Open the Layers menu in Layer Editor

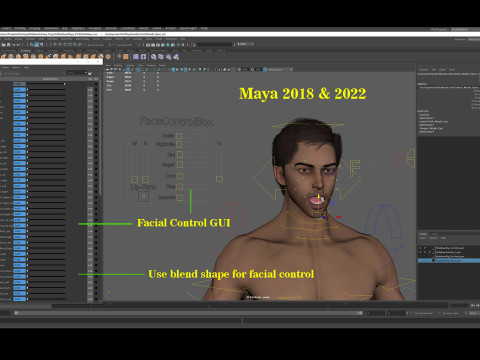[422, 238]
